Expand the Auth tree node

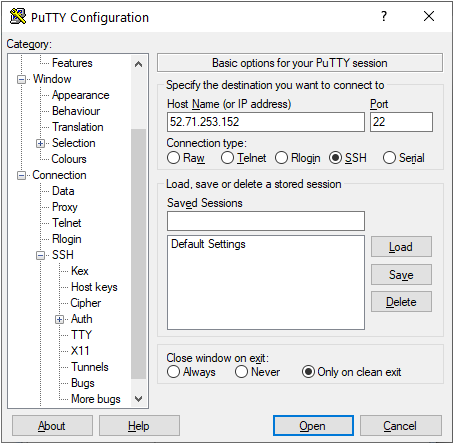(59, 319)
